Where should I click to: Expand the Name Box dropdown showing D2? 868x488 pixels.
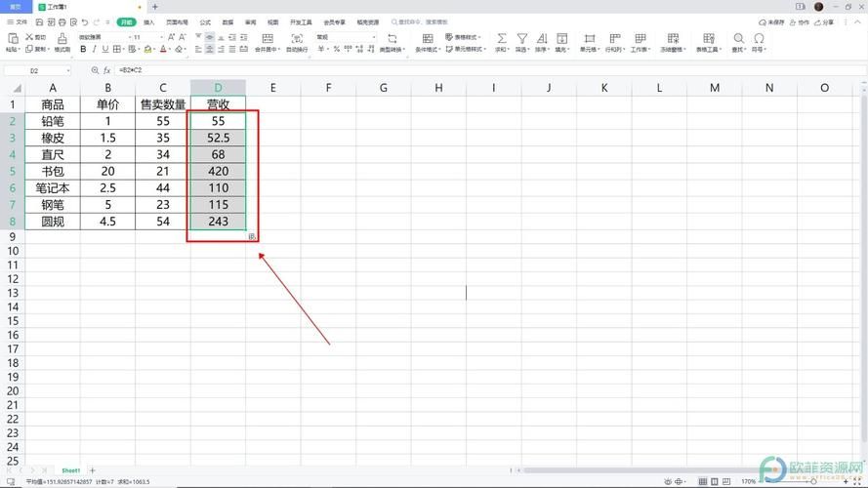point(68,70)
